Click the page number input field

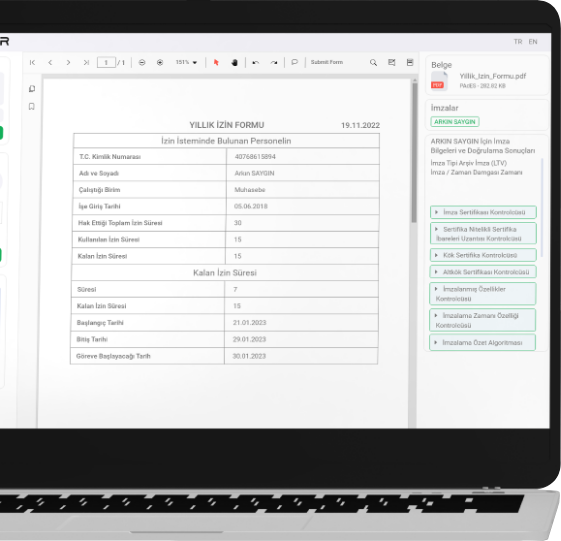(106, 63)
